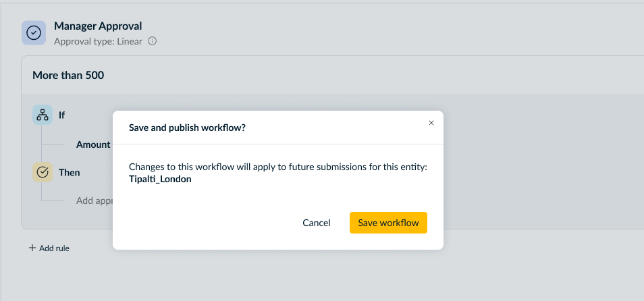Click the More than 500 rule title
This screenshot has width=644, height=301.
tap(68, 75)
